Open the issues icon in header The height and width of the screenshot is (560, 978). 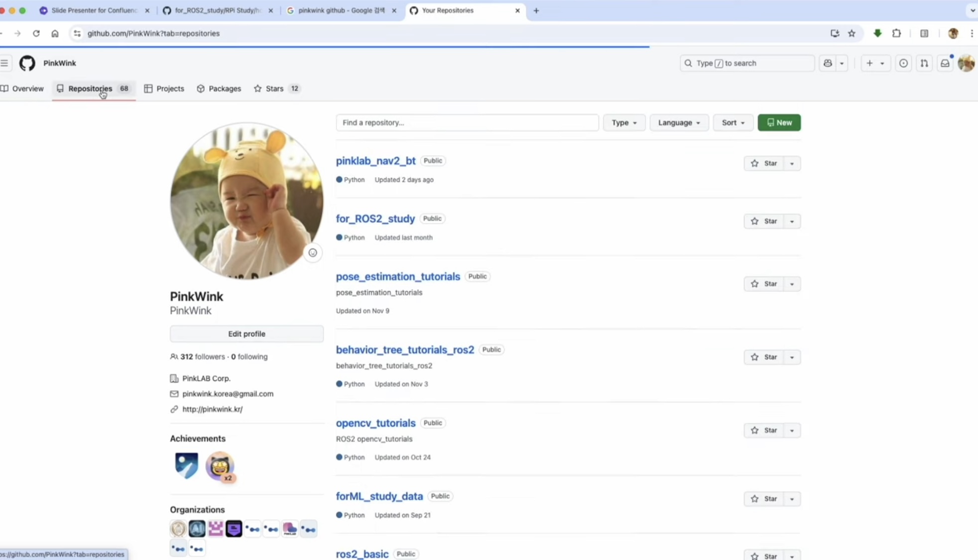pyautogui.click(x=903, y=63)
